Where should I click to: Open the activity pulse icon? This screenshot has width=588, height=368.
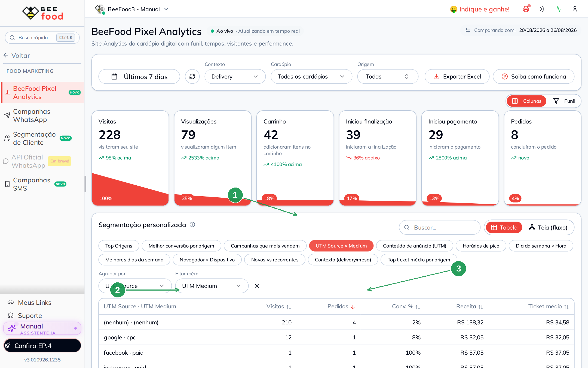pyautogui.click(x=559, y=9)
